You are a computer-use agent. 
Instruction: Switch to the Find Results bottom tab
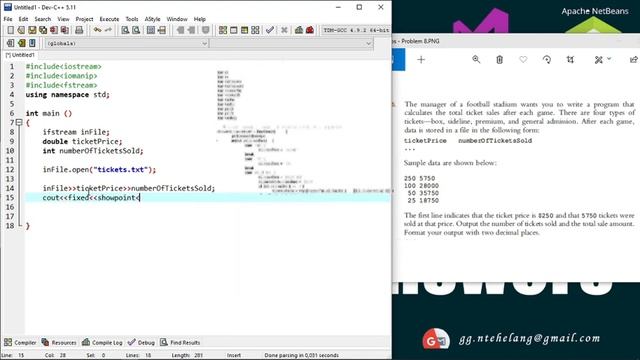[x=180, y=342]
